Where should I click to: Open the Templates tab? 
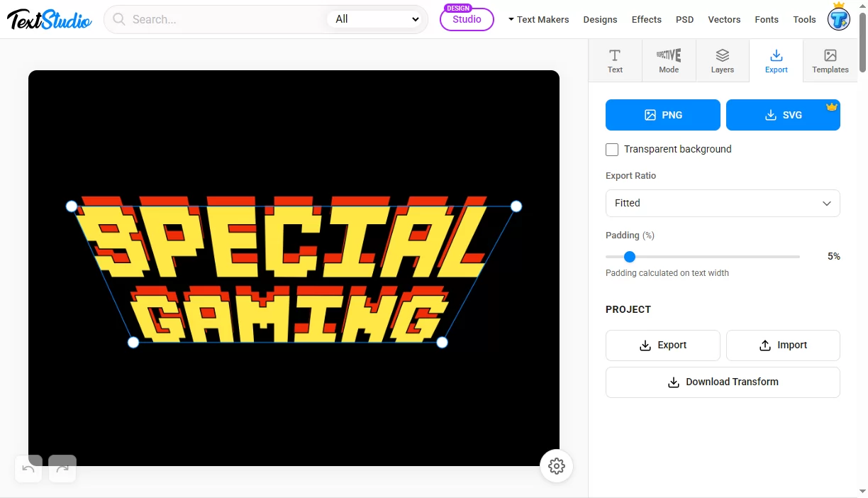(830, 61)
